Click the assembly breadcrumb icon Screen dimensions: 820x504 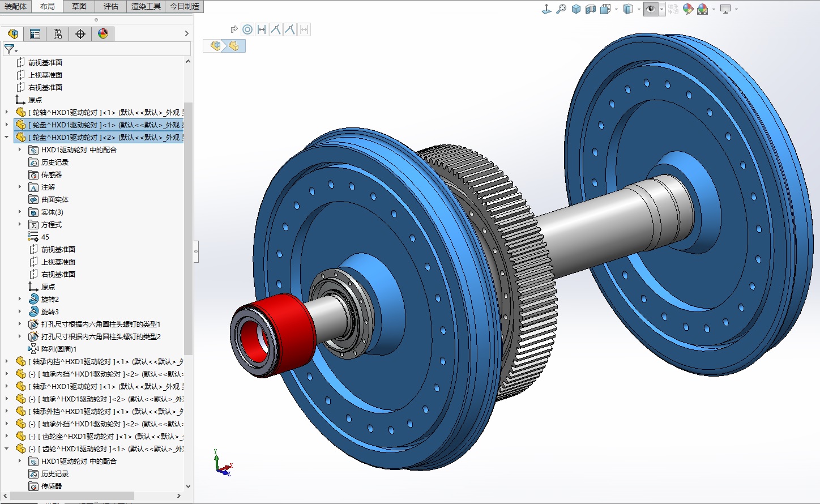(215, 46)
